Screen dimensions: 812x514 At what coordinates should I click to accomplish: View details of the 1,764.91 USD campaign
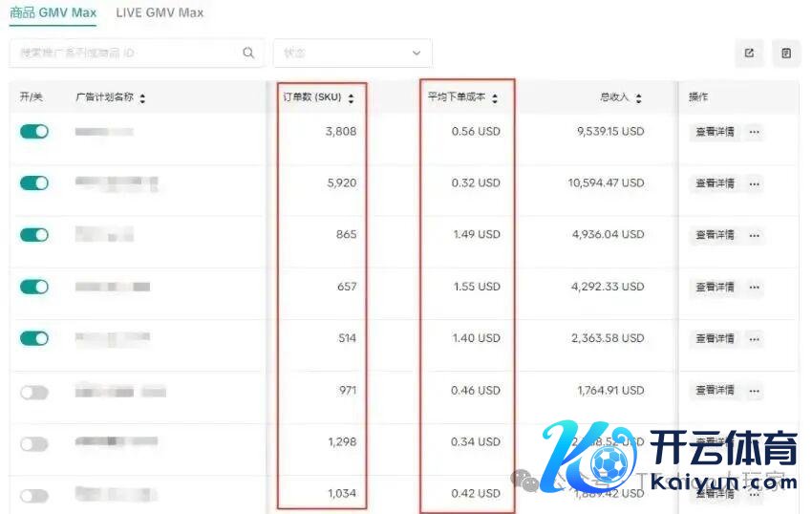click(x=715, y=391)
